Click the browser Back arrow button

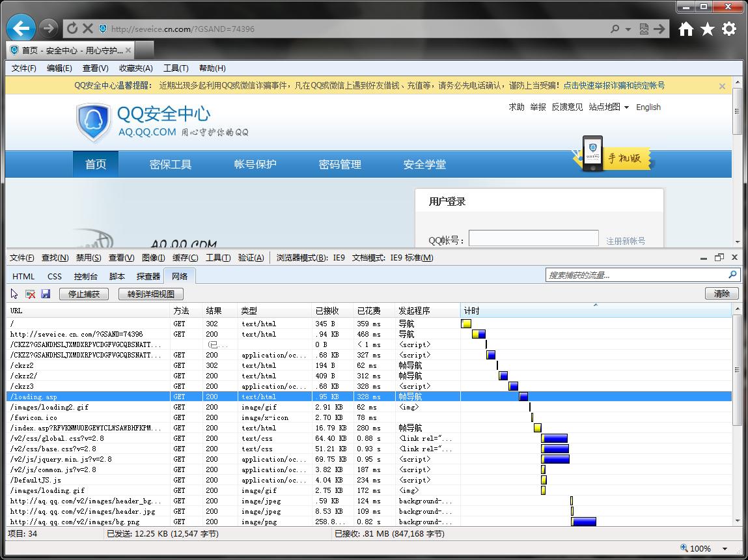[21, 29]
